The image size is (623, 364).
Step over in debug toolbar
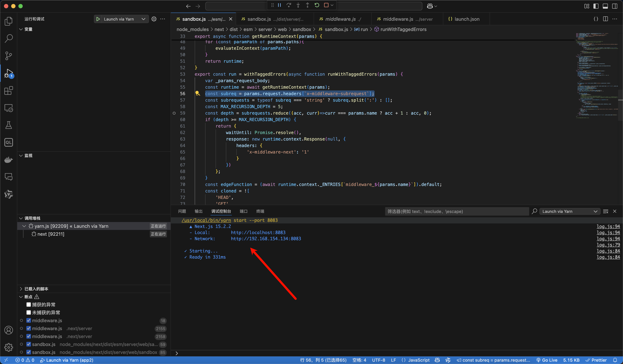(x=289, y=5)
